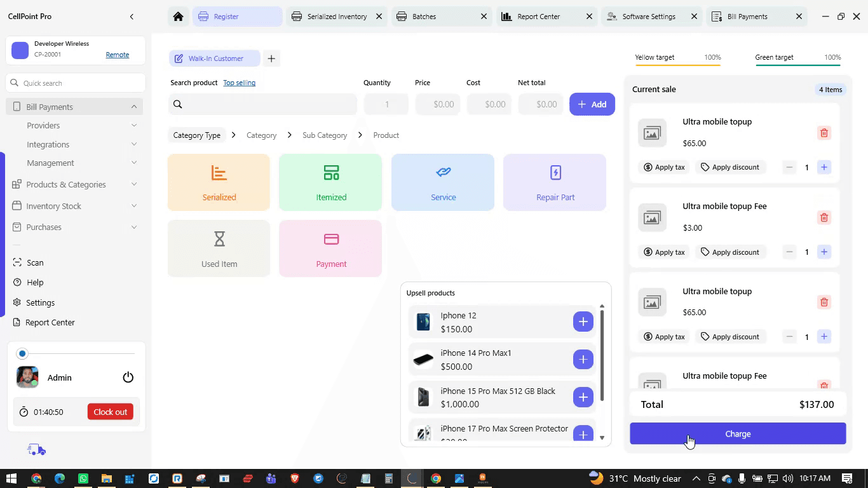
Task: Apply discount to first Ultra mobile topup Fee
Action: click(729, 252)
